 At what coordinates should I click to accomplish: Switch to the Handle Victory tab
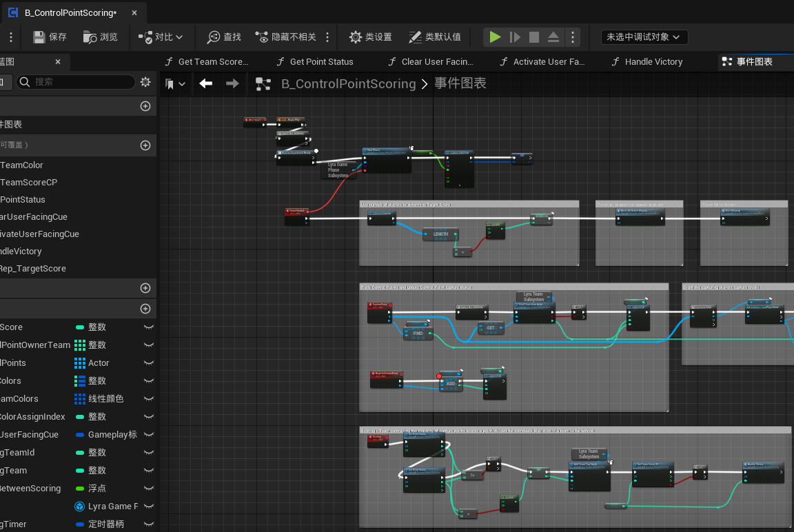pos(653,61)
